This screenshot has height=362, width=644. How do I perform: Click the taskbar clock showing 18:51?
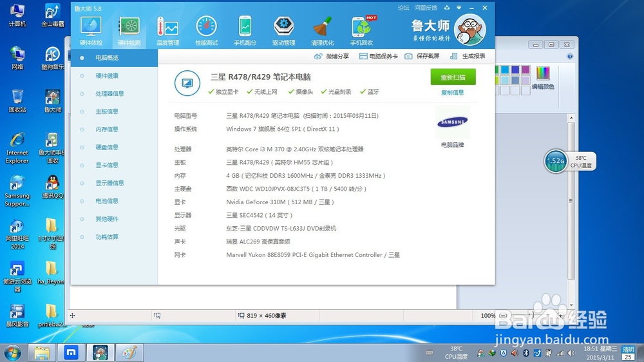click(600, 353)
